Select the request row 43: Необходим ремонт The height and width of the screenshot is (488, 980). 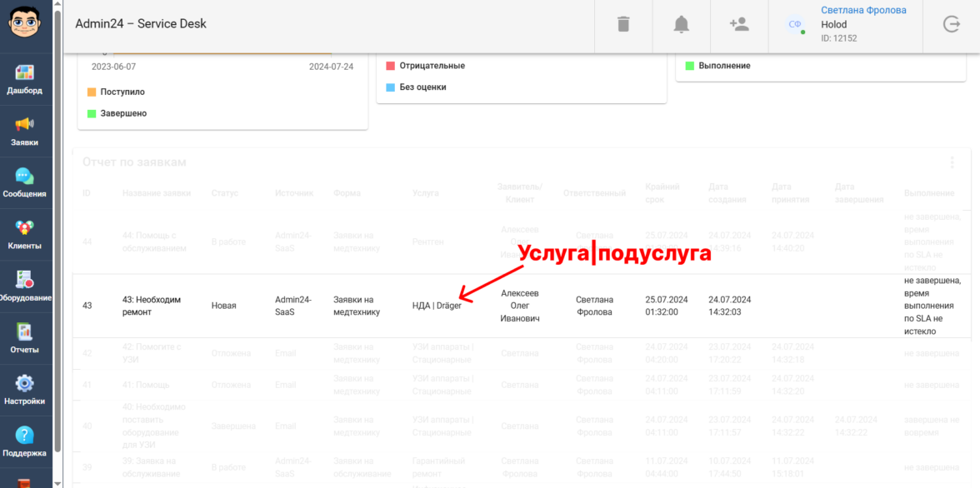coord(152,306)
